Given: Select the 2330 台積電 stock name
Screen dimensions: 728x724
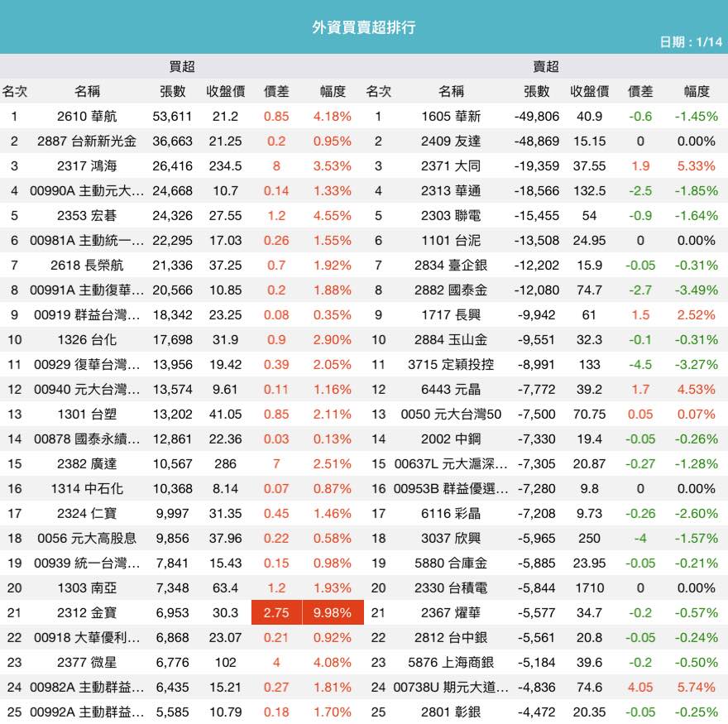Looking at the screenshot, I should (451, 588).
